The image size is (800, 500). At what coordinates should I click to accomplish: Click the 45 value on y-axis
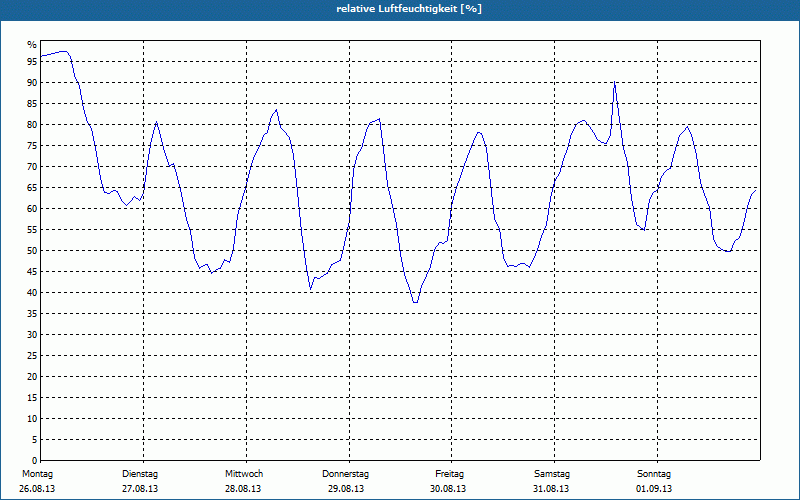32,271
